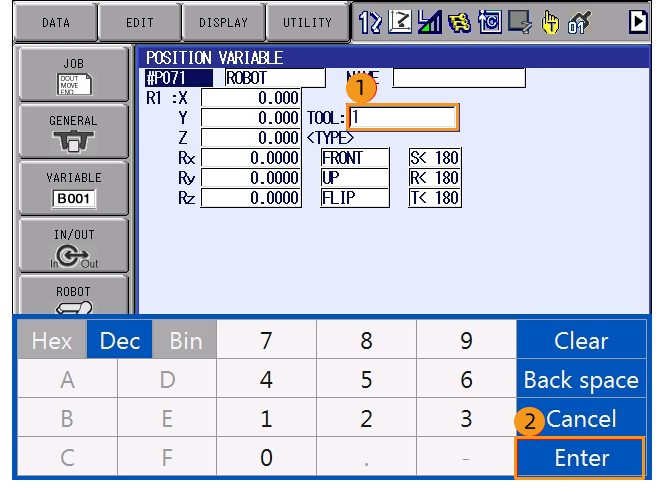Open the IN/OUT main menu
This screenshot has width=664, height=492.
click(73, 246)
